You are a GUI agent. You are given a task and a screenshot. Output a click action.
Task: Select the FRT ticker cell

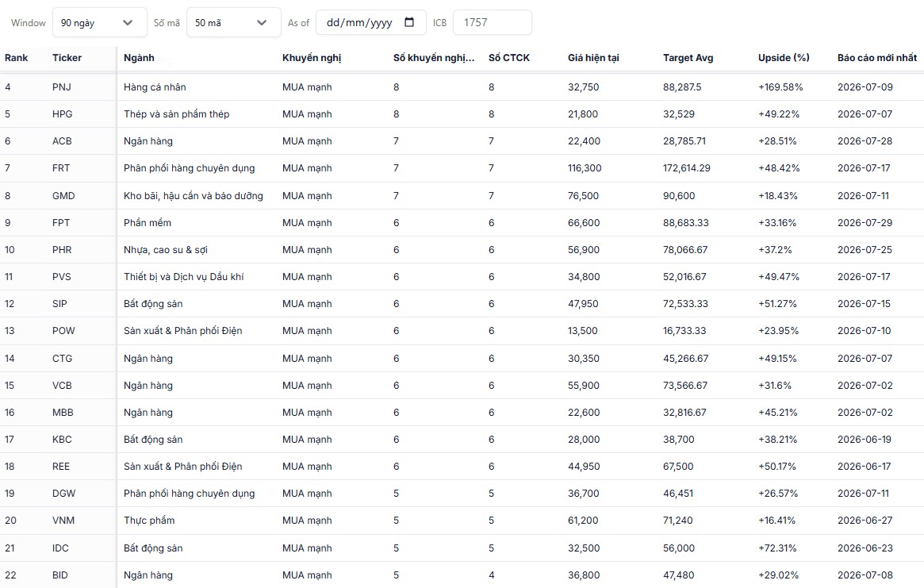coord(61,168)
